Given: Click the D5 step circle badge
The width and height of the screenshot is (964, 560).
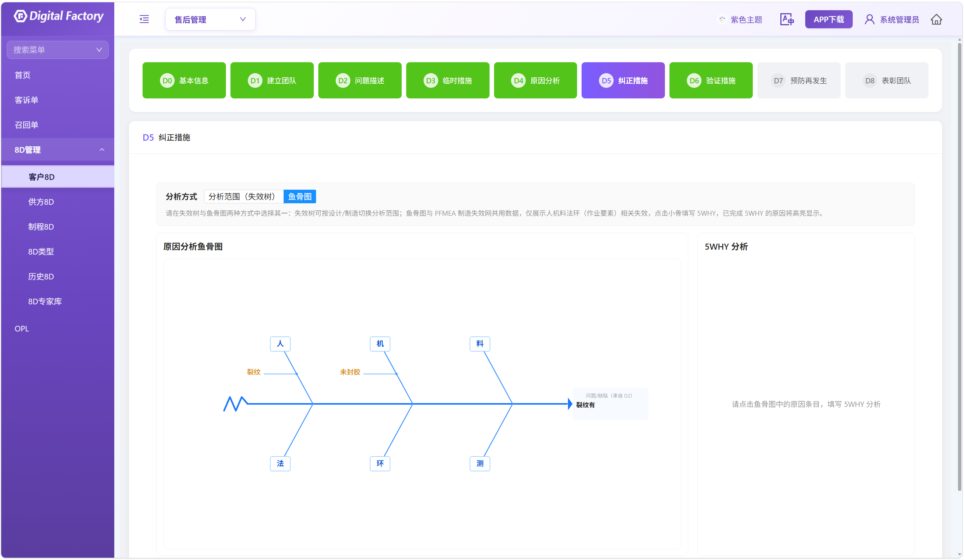Looking at the screenshot, I should (x=606, y=80).
